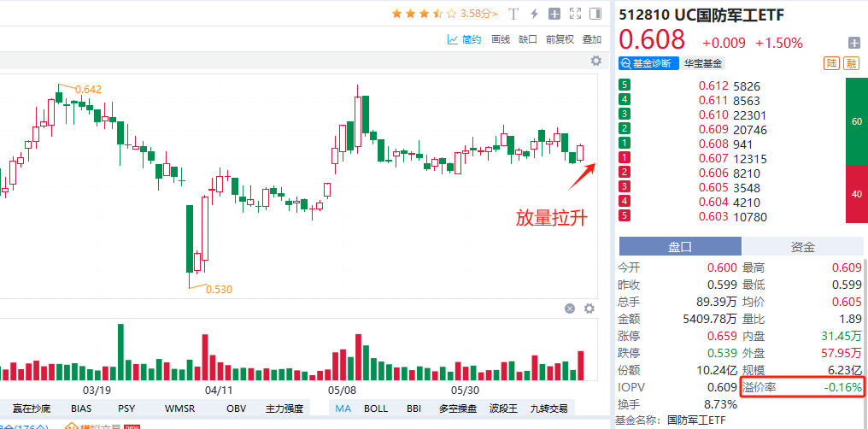Click the 融 margin badge icon
The width and height of the screenshot is (868, 429).
[x=851, y=63]
